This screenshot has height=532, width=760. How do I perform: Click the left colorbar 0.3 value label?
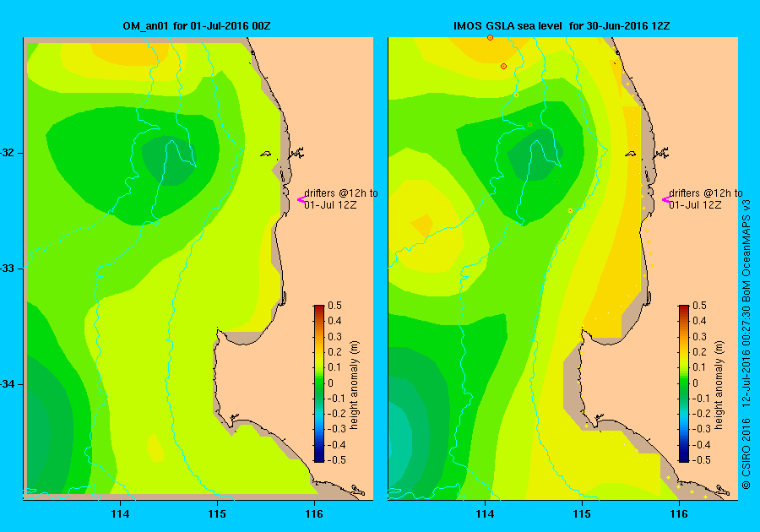335,336
